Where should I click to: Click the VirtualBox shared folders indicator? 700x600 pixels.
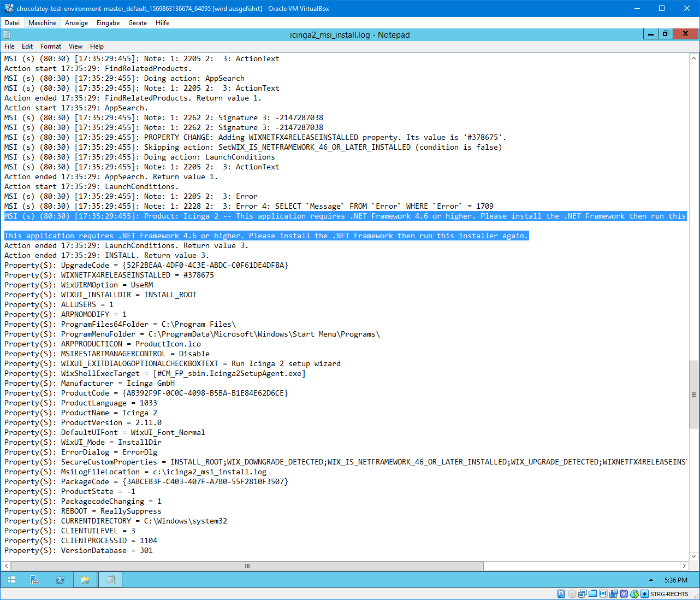pos(592,594)
